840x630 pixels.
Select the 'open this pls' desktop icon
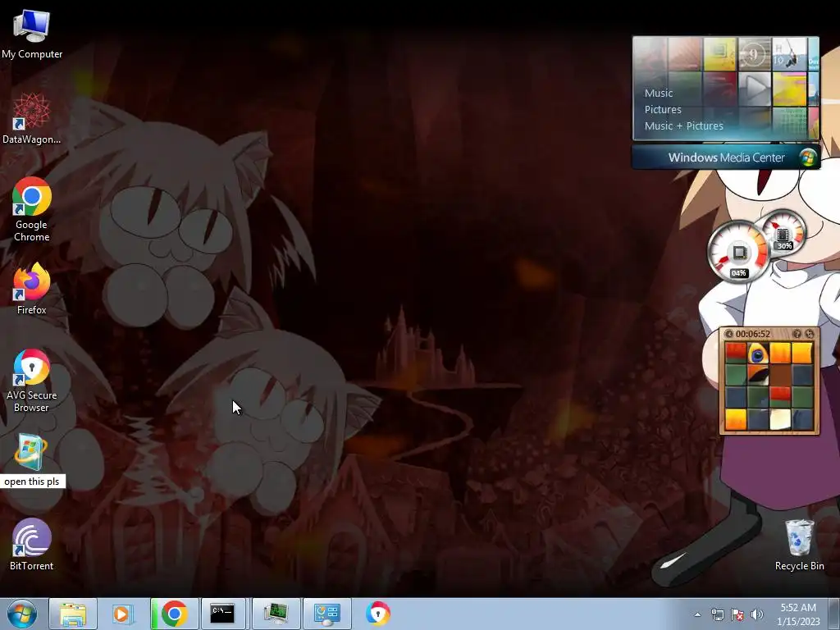coord(32,461)
